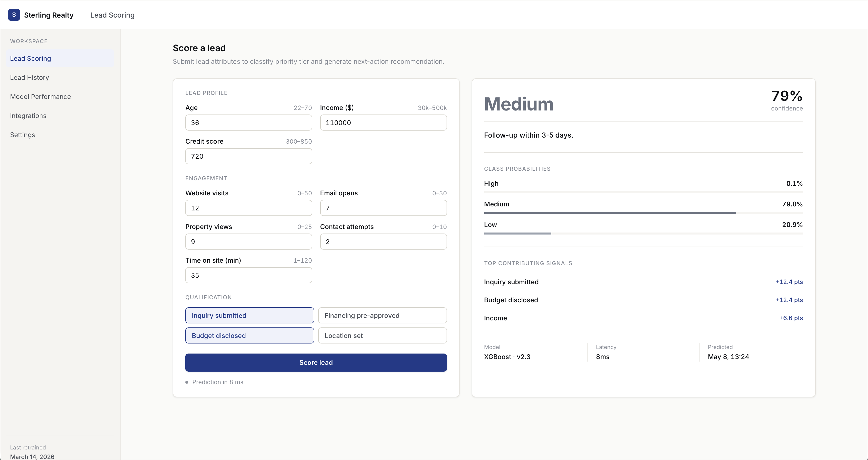Click the Score lead button

click(316, 363)
